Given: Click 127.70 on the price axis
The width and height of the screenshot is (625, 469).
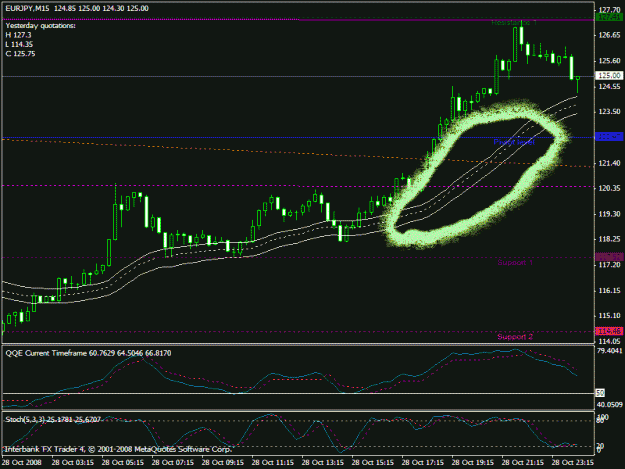Looking at the screenshot, I should (x=609, y=10).
